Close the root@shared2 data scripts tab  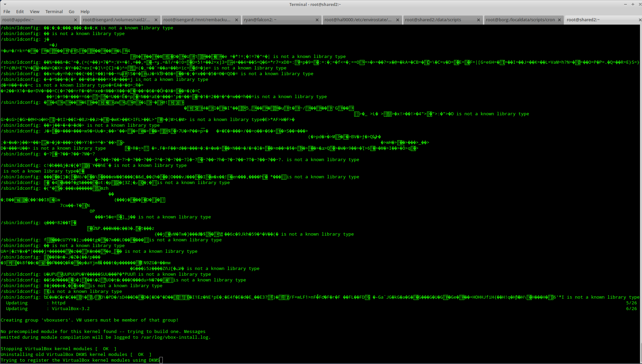coord(479,20)
